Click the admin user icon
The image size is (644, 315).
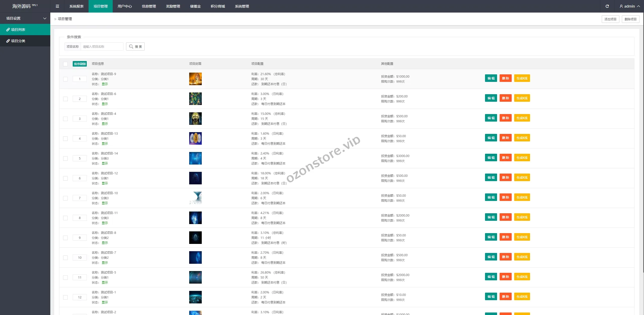(x=621, y=6)
